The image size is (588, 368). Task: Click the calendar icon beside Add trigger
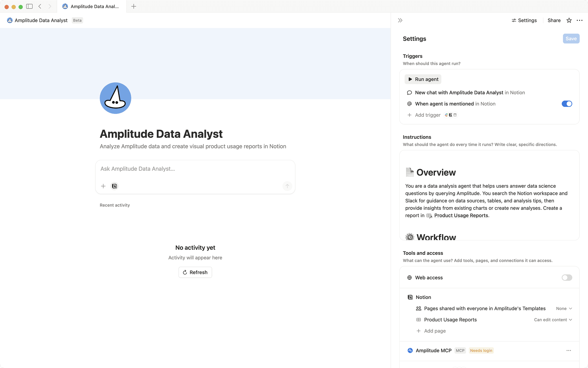455,115
